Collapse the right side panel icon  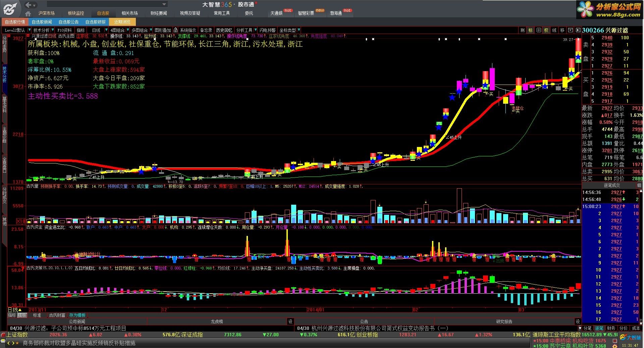[578, 30]
